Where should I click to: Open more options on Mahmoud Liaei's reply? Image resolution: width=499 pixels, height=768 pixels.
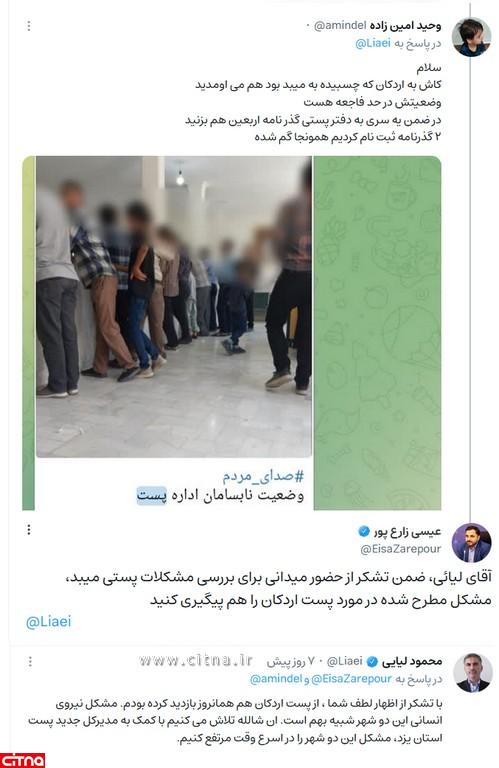pyautogui.click(x=30, y=662)
